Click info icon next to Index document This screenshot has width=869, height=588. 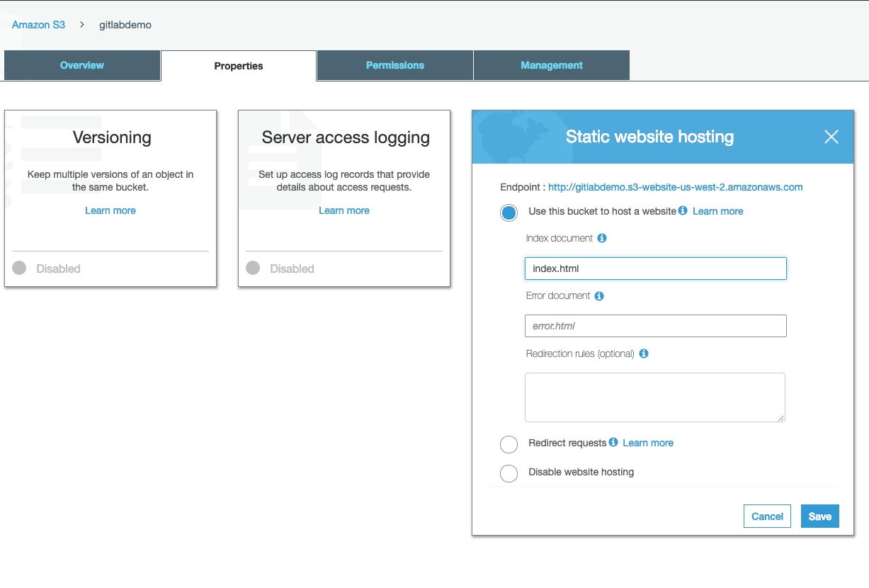tap(602, 239)
